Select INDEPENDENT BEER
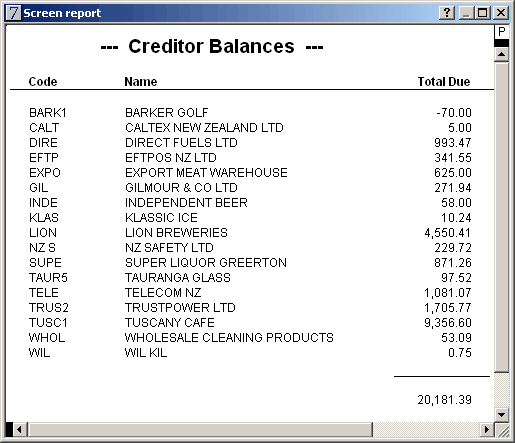Image resolution: width=515 pixels, height=443 pixels. click(186, 203)
